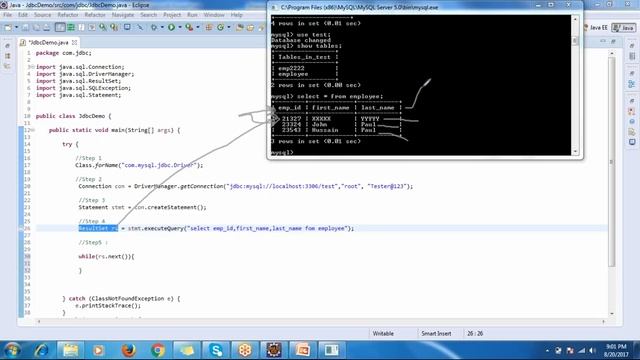Click the New Java Class icon
The width and height of the screenshot is (640, 360).
pos(220,27)
